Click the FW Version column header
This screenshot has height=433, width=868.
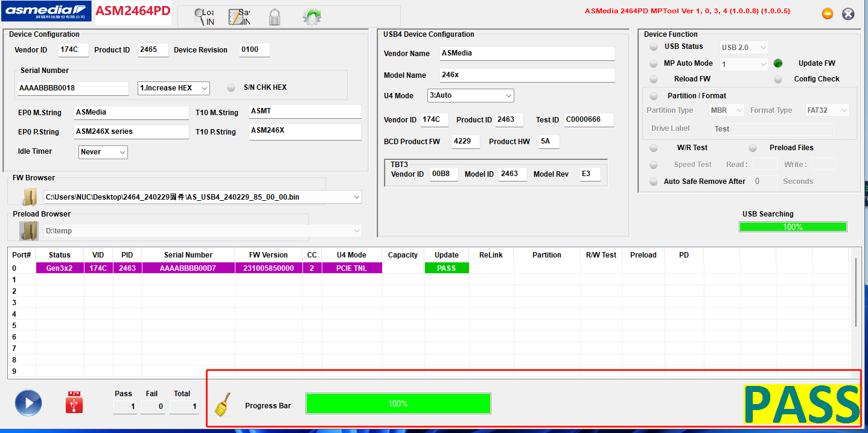click(269, 255)
